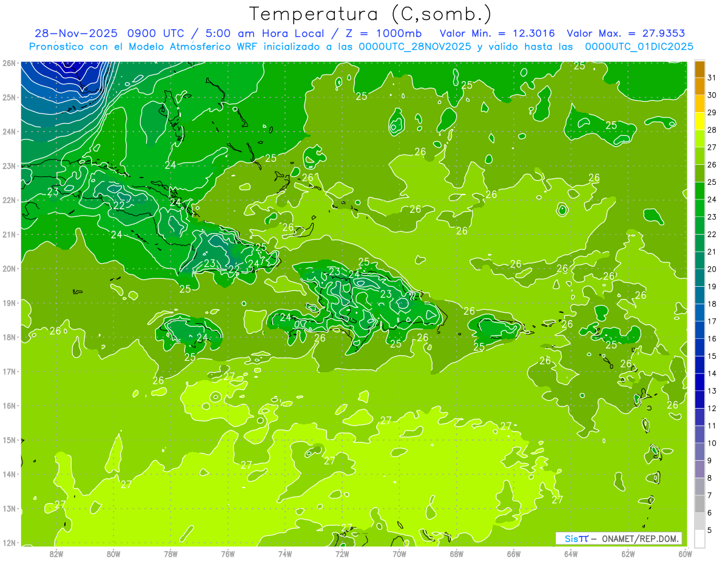Click "Pronostico con el Modelo Atmosferico WRF" text
The height and width of the screenshot is (562, 728).
point(144,46)
